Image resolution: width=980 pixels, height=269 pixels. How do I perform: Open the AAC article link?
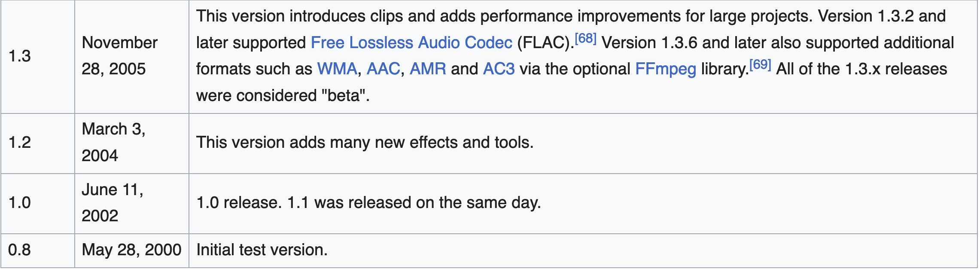(x=383, y=69)
